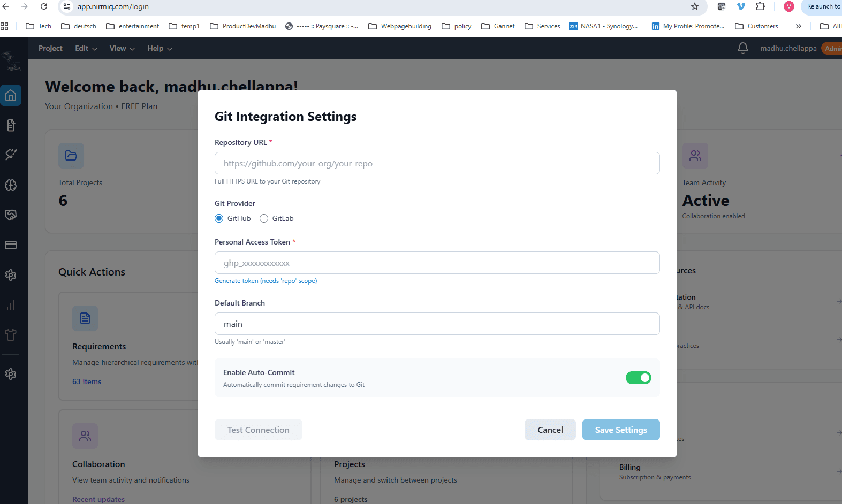Open the Customers bookmarks folder
Image resolution: width=842 pixels, height=504 pixels.
pyautogui.click(x=756, y=26)
